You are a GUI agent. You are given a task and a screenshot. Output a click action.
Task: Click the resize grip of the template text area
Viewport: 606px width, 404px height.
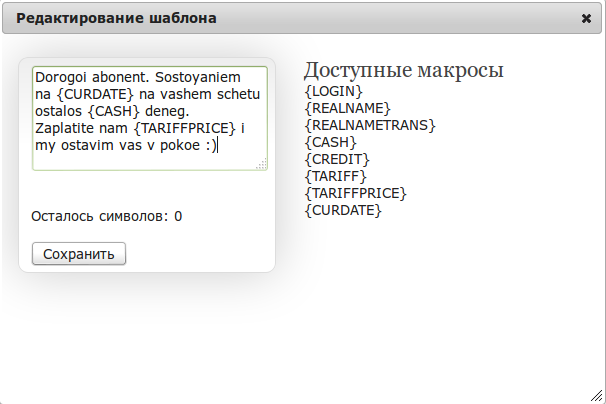point(262,165)
